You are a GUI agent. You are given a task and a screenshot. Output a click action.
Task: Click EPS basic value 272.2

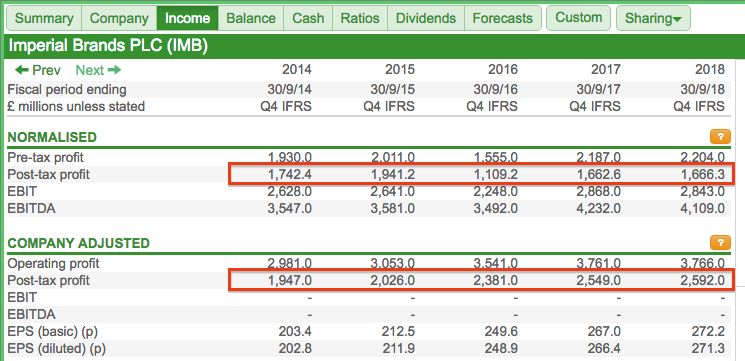click(708, 332)
